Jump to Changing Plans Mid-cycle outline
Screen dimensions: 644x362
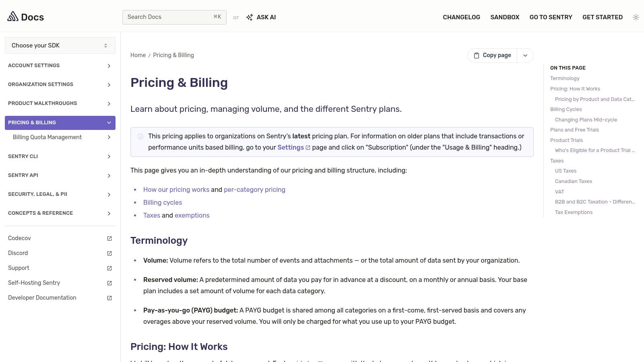pos(586,120)
